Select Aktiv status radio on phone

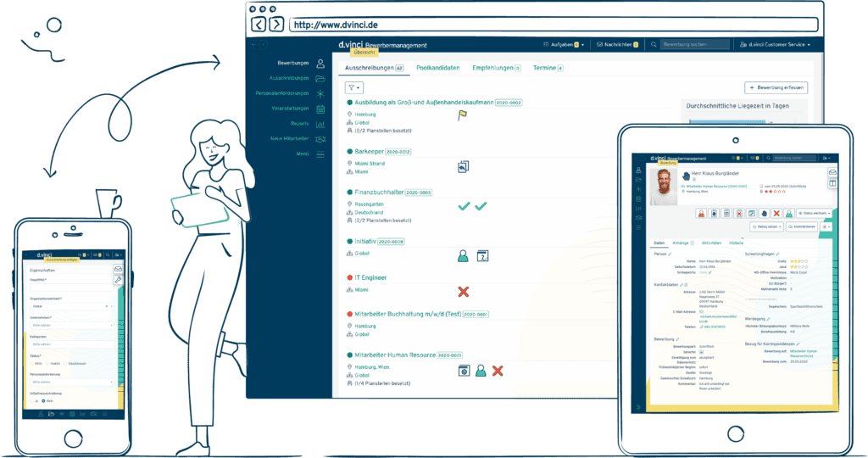tap(31, 364)
